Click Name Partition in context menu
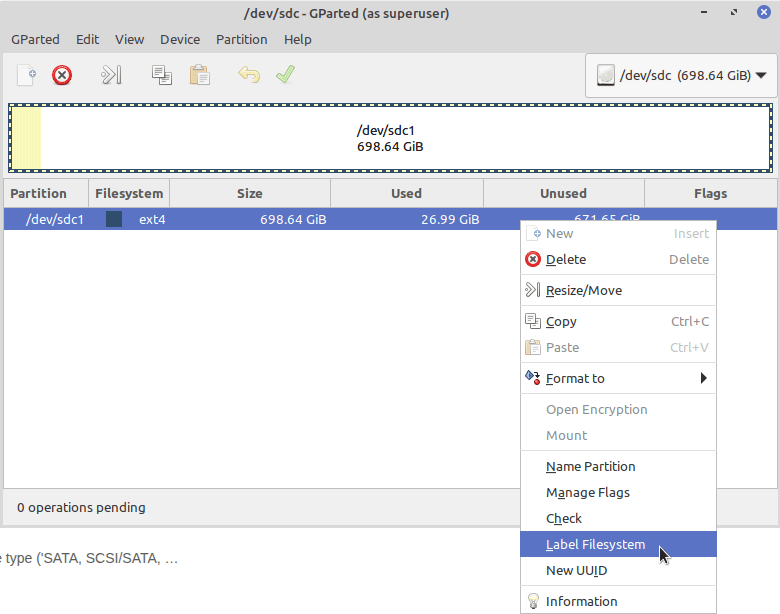The height and width of the screenshot is (614, 780). (x=590, y=466)
